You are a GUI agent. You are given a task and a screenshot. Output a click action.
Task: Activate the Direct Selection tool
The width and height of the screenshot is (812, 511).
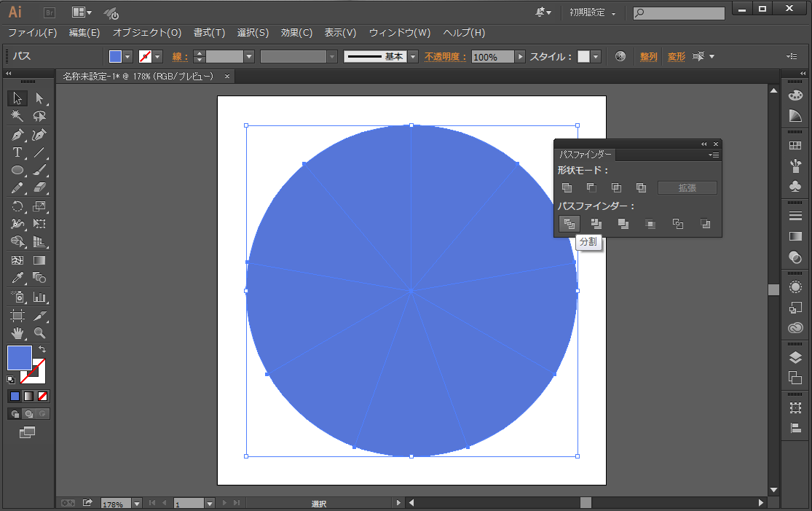coord(39,99)
